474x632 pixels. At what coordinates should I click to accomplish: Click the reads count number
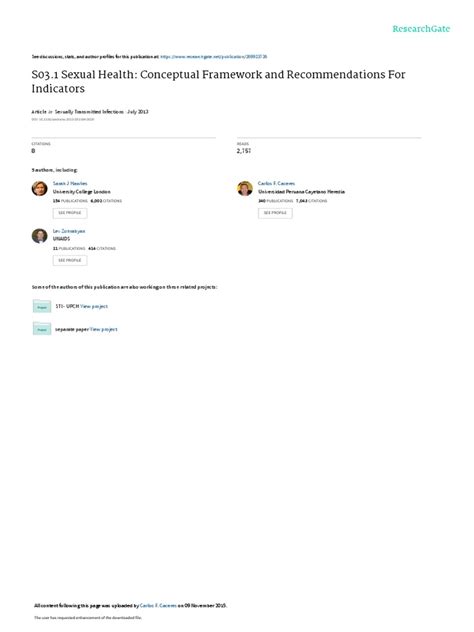pos(244,151)
